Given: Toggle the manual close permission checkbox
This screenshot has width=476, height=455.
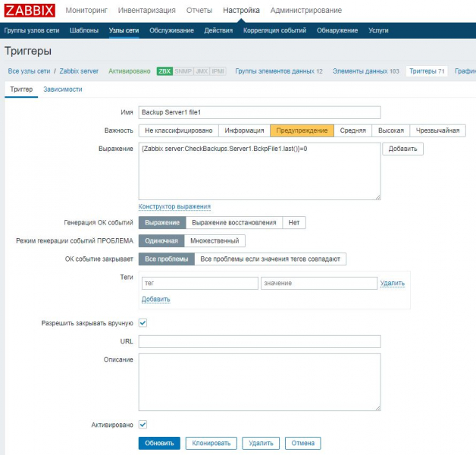Looking at the screenshot, I should [x=142, y=323].
